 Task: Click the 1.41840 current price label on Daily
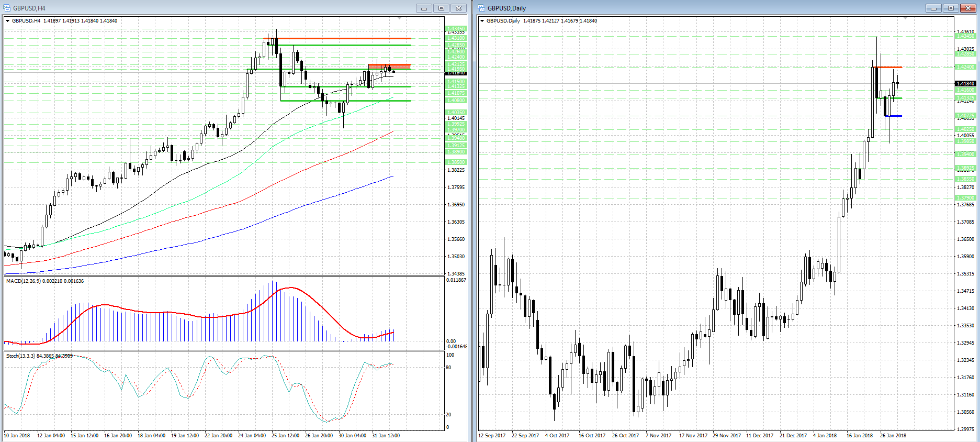click(965, 84)
